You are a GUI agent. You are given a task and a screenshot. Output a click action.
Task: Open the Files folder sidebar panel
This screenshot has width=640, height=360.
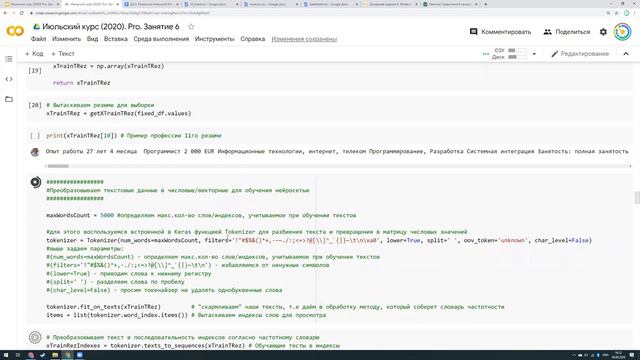pyautogui.click(x=9, y=99)
